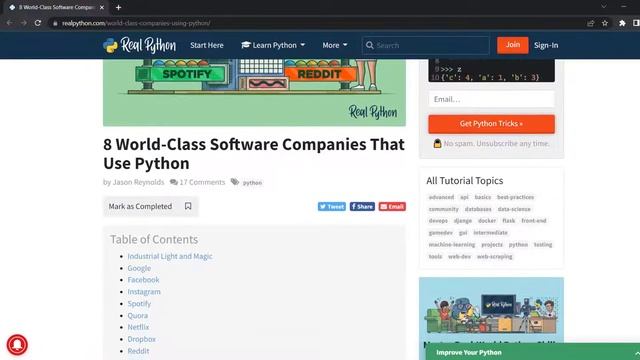Select the devops topic tag
The height and width of the screenshot is (360, 640).
point(438,221)
